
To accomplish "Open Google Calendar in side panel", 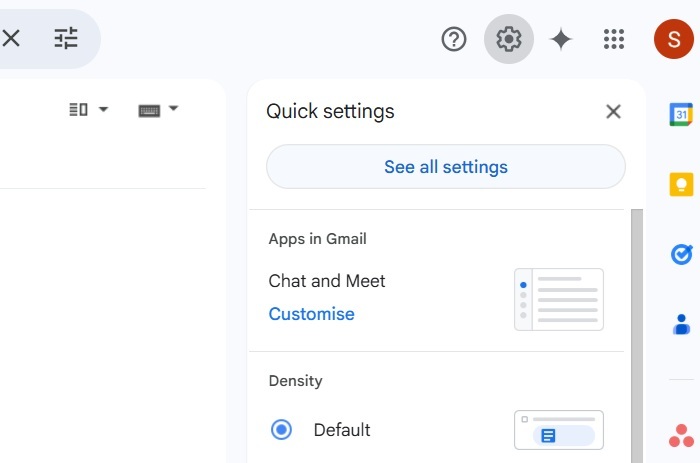I will pyautogui.click(x=681, y=114).
